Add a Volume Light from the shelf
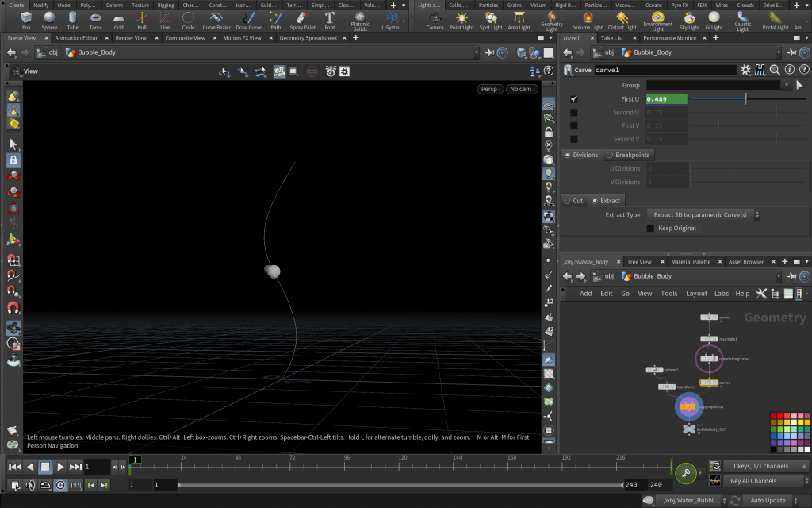Image resolution: width=812 pixels, height=508 pixels. click(x=588, y=21)
